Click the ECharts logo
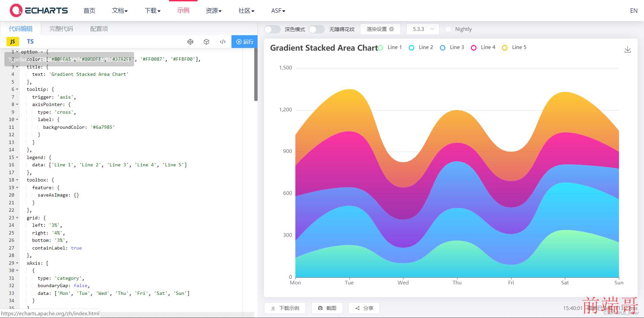This screenshot has width=644, height=318. point(39,10)
